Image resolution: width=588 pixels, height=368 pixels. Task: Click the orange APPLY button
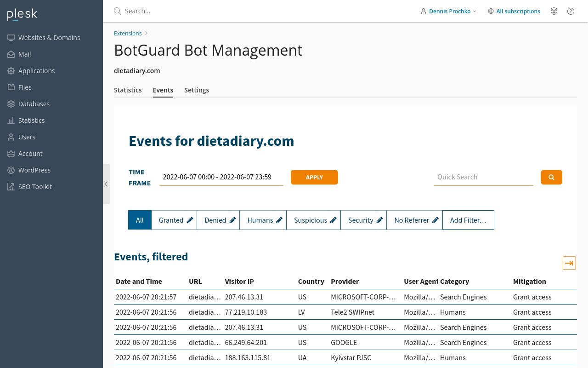click(x=314, y=177)
